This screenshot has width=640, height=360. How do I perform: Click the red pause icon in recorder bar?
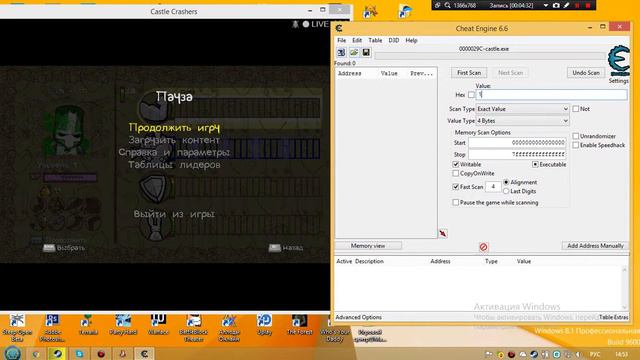[x=577, y=5]
